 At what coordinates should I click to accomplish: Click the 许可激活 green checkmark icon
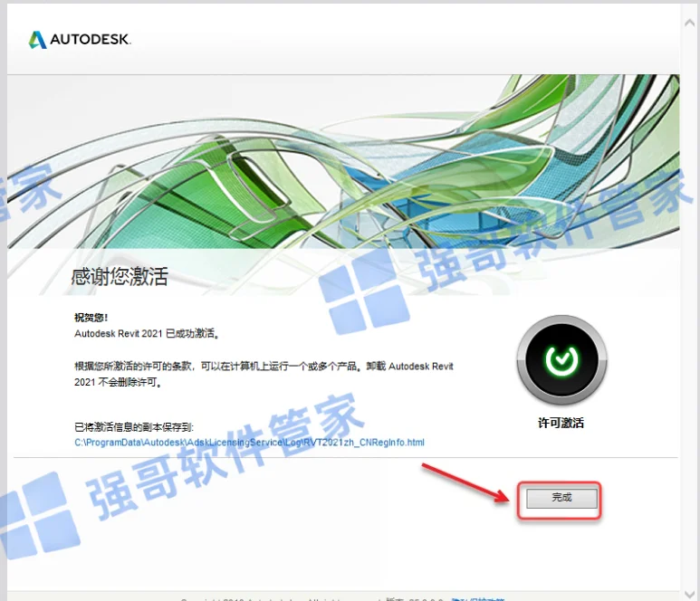(561, 359)
